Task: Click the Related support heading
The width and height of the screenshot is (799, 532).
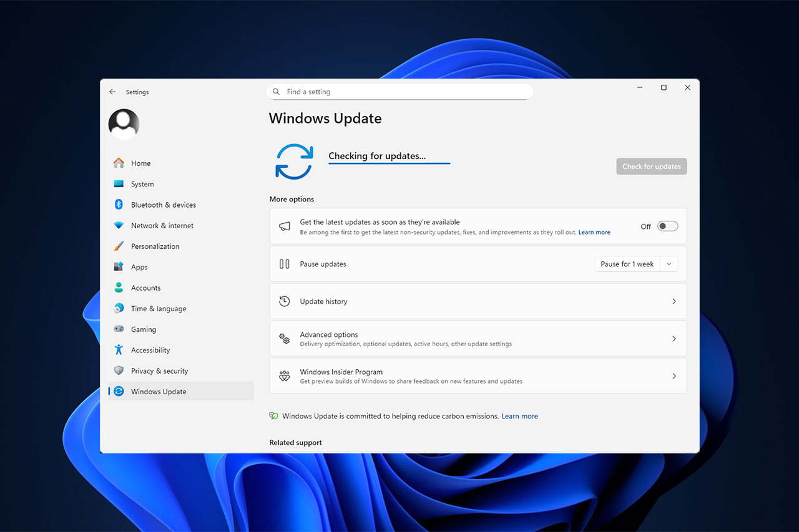Action: (296, 442)
